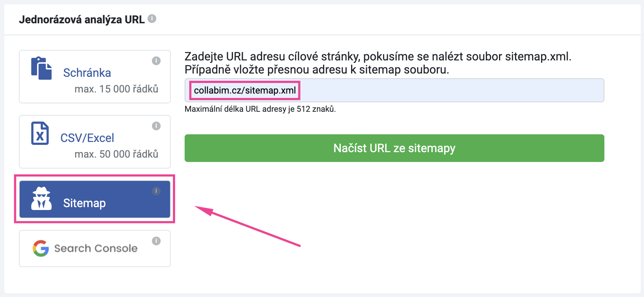Screen dimensions: 644x297
Task: Select the CSV/Excel import option
Action: pyautogui.click(x=95, y=142)
